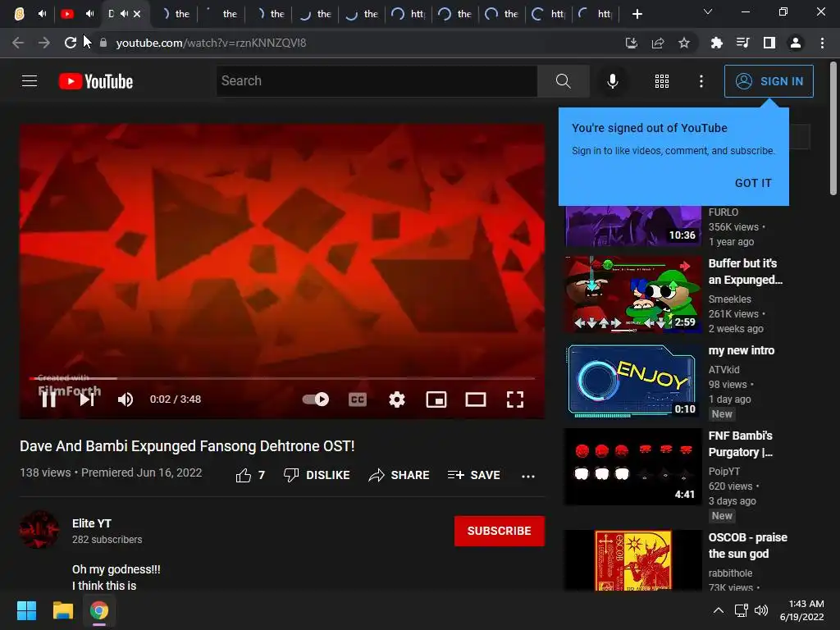Viewport: 840px width, 630px height.
Task: Open system volume tray icon
Action: [761, 610]
